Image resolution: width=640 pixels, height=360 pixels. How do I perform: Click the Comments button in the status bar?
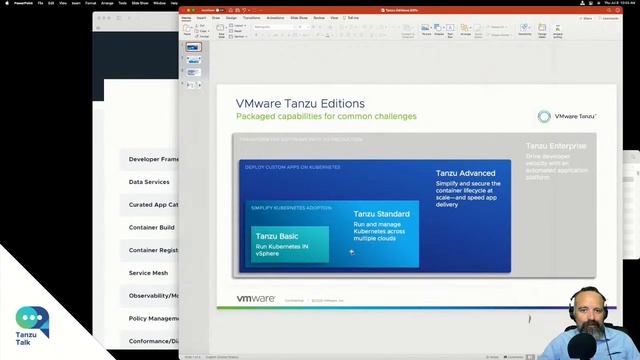tap(513, 357)
